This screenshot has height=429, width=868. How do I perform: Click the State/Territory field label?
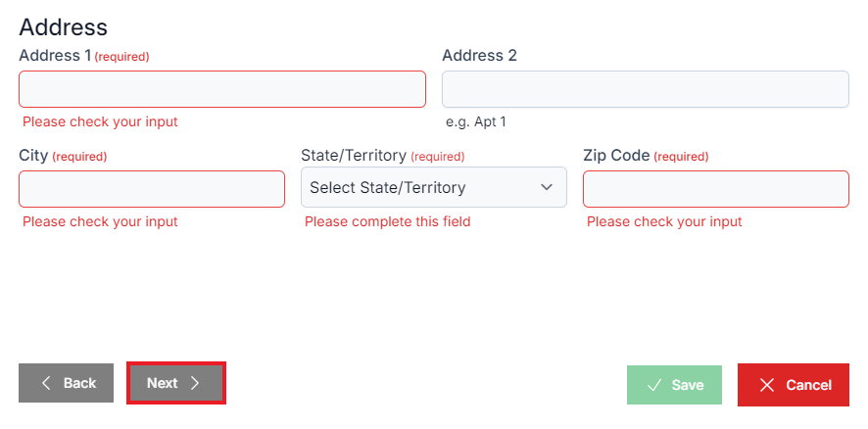[x=353, y=156]
